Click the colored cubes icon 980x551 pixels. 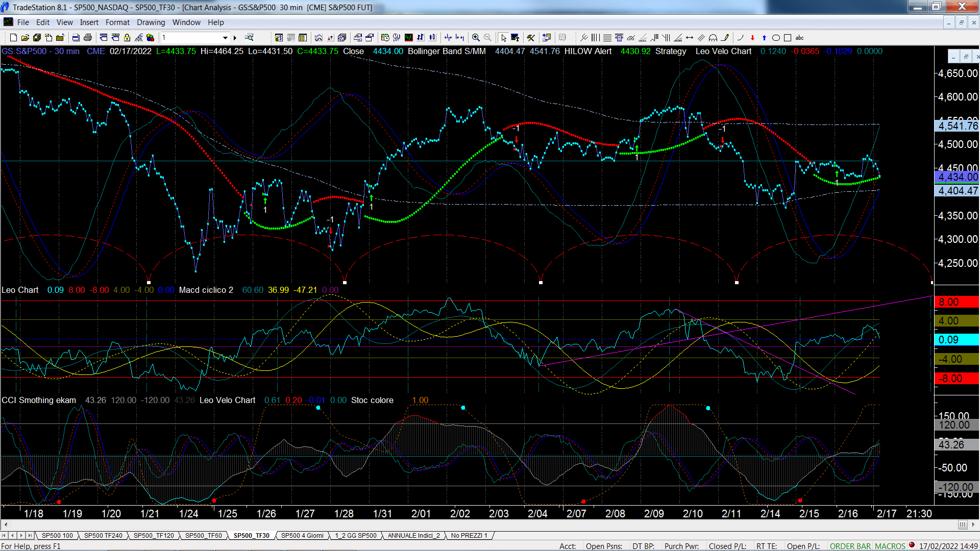pyautogui.click(x=150, y=37)
